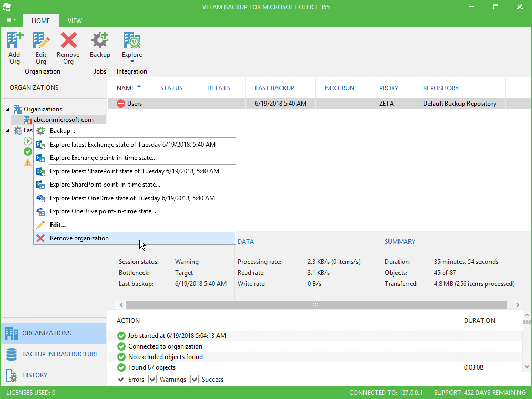The image size is (532, 399).
Task: Click the success green checkmark tree icon
Action: coord(28,151)
